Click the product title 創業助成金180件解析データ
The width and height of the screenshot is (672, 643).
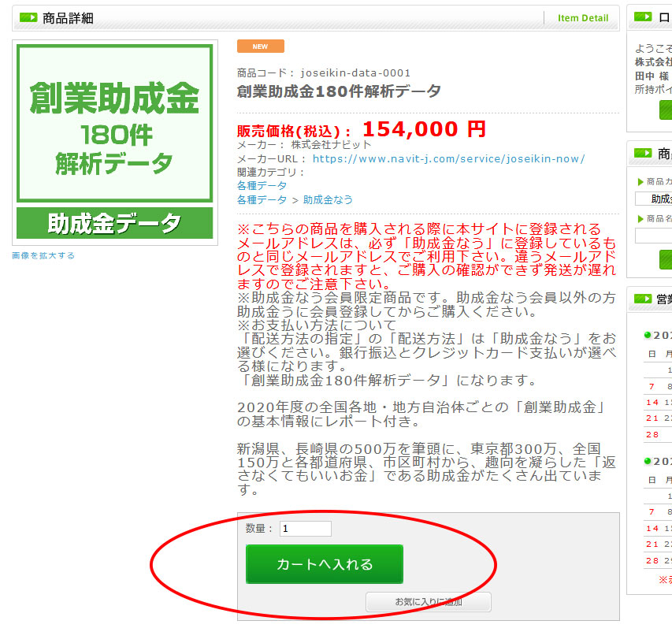[339, 91]
